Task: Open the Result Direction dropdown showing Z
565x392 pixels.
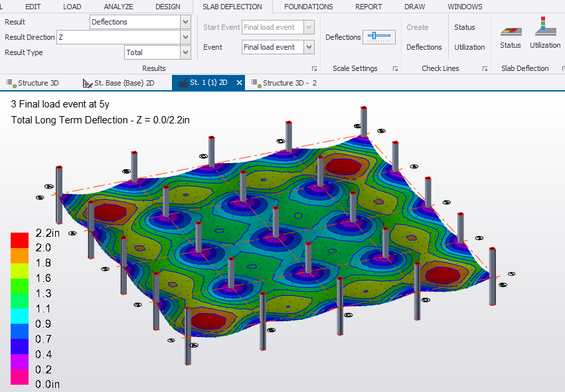Action: coord(184,37)
